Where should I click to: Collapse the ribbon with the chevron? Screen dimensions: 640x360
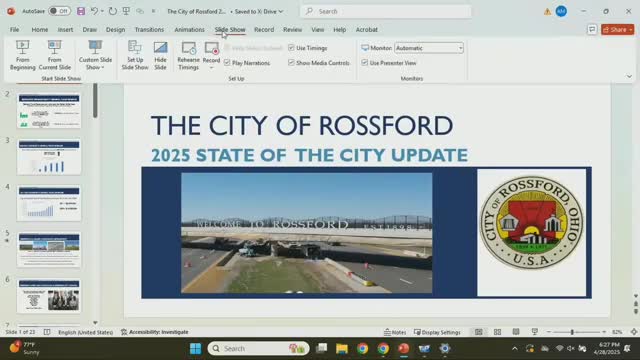629,76
